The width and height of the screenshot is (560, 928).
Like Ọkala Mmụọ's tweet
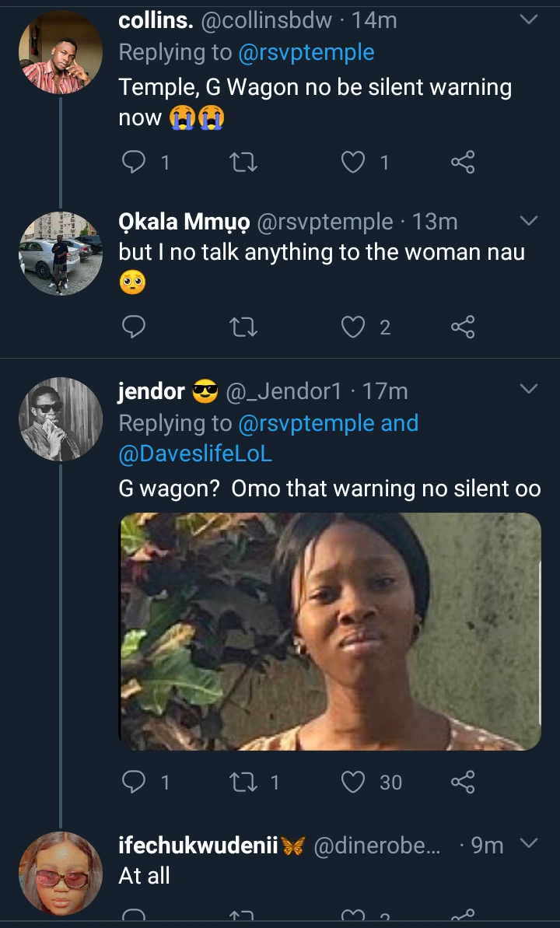354,327
